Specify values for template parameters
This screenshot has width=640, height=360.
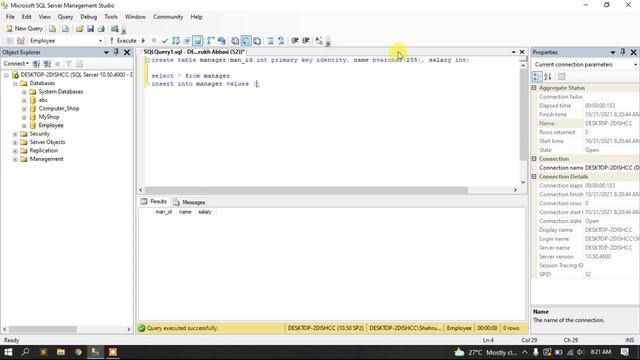(319, 40)
